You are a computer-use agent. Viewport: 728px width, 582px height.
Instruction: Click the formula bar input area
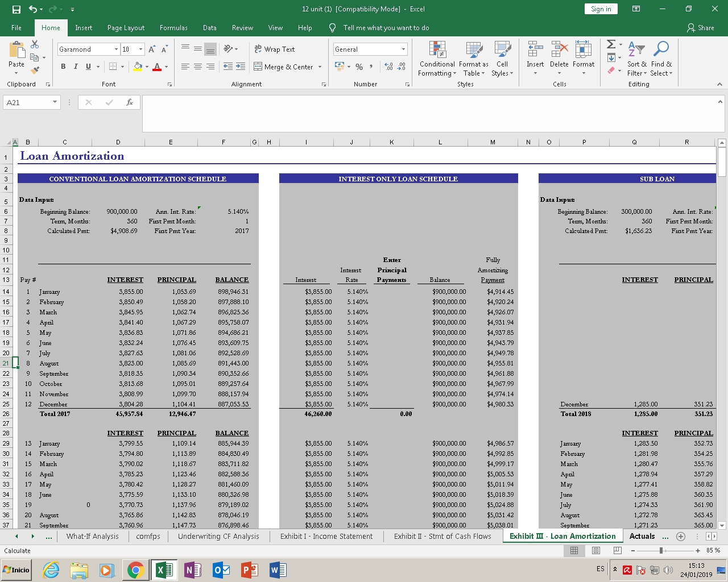coord(398,102)
